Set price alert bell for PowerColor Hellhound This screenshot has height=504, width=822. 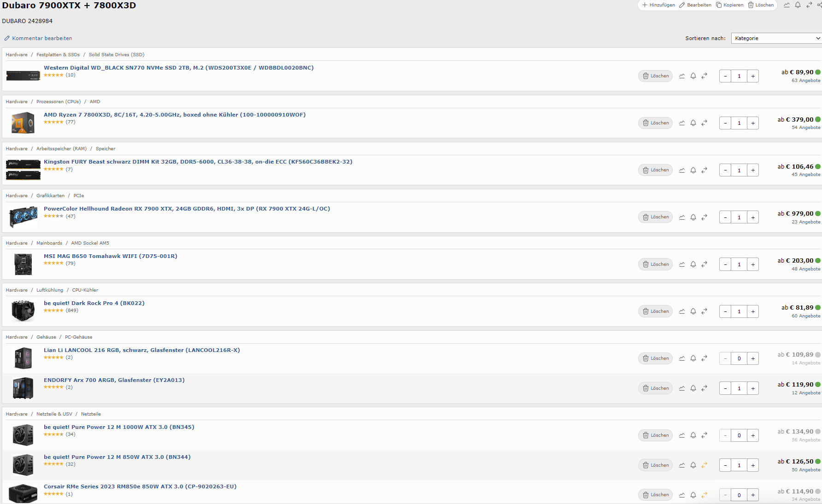[693, 217]
